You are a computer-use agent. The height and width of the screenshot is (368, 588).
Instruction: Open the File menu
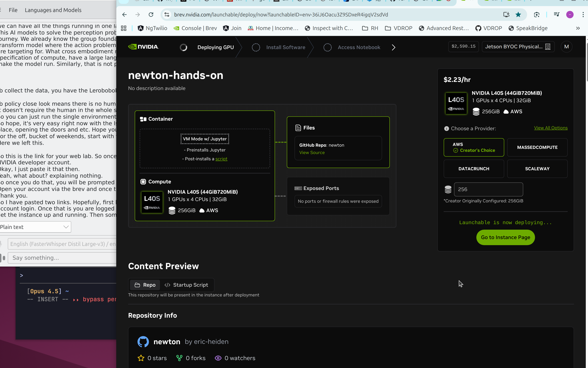13,10
